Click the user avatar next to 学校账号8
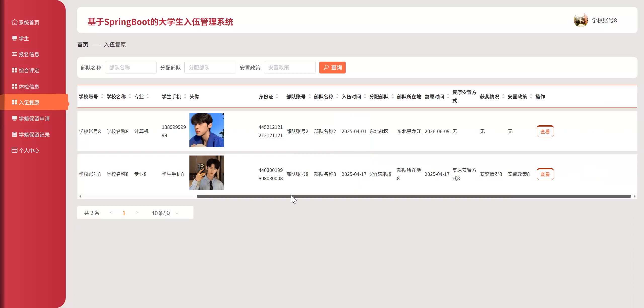Screen dimensions: 644x308 [x=581, y=20]
